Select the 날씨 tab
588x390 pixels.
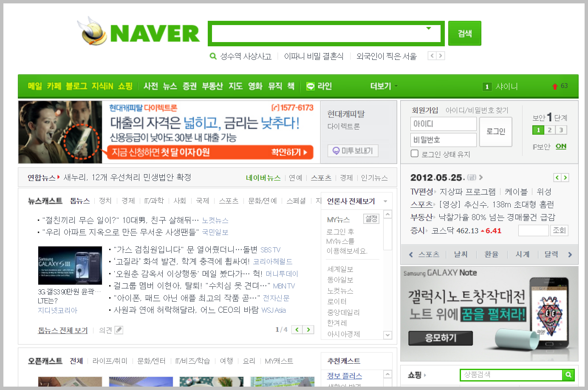(461, 254)
